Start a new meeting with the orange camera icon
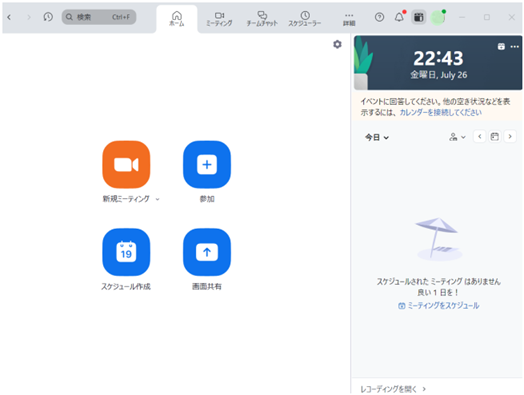Viewport: 524px width, 395px height. click(126, 164)
